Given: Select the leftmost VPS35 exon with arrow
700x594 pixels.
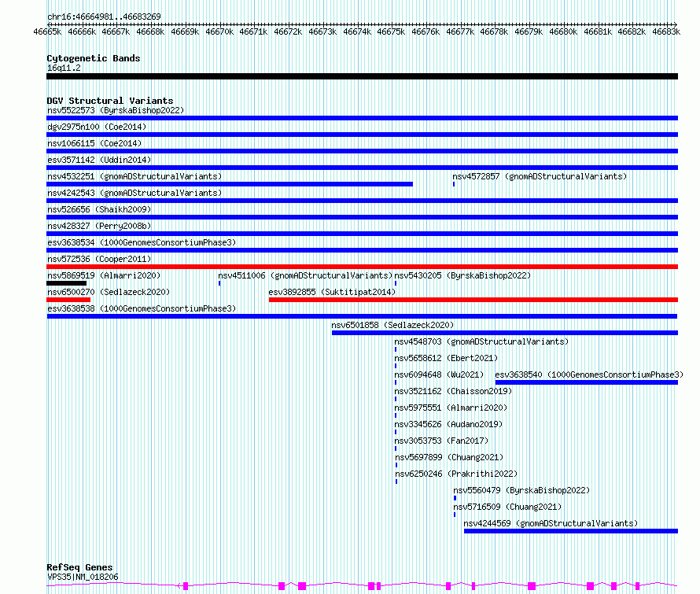Looking at the screenshot, I should click(x=186, y=586).
